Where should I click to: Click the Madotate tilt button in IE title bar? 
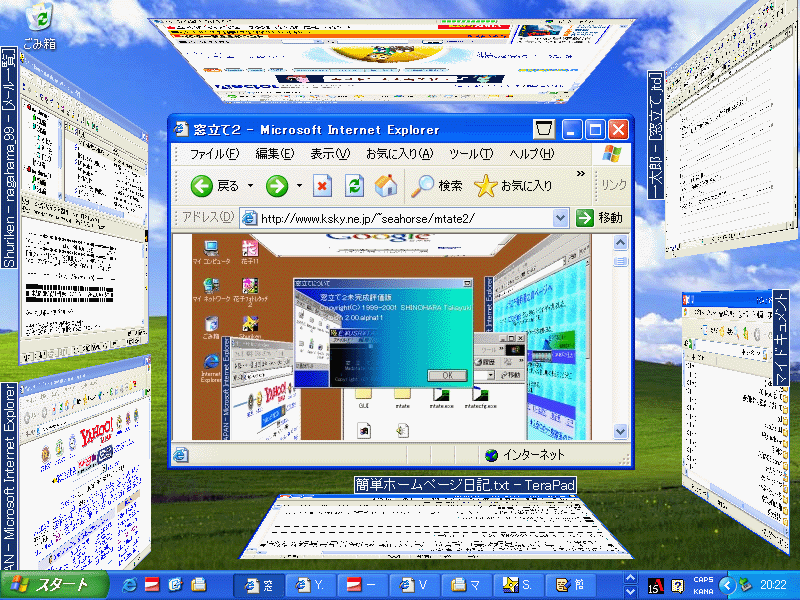point(544,130)
